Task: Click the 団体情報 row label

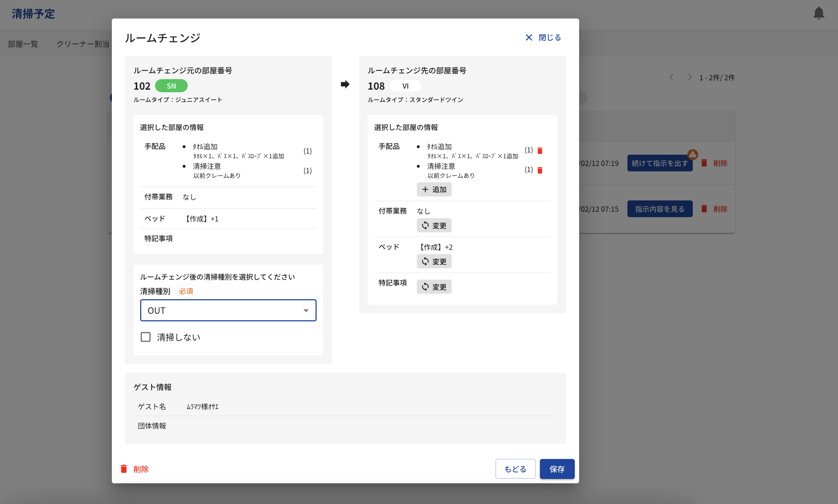Action: (152, 426)
